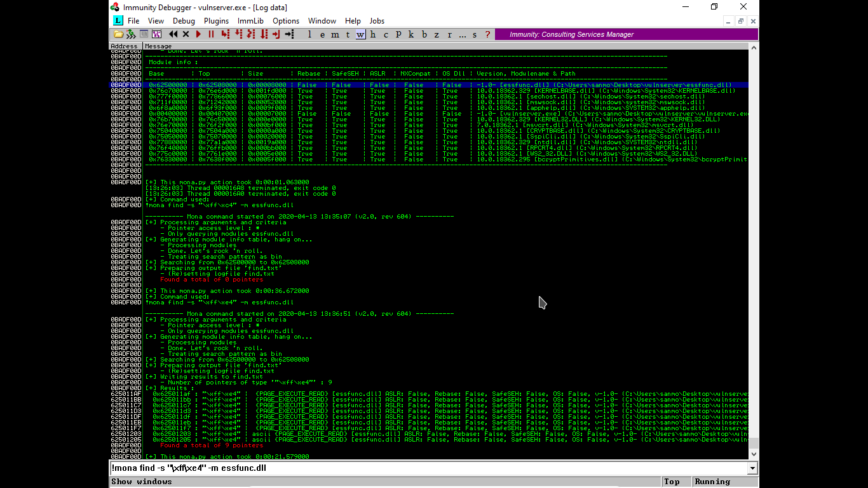Show Run trace with '...' button
This screenshot has height=488, width=868.
[x=462, y=34]
